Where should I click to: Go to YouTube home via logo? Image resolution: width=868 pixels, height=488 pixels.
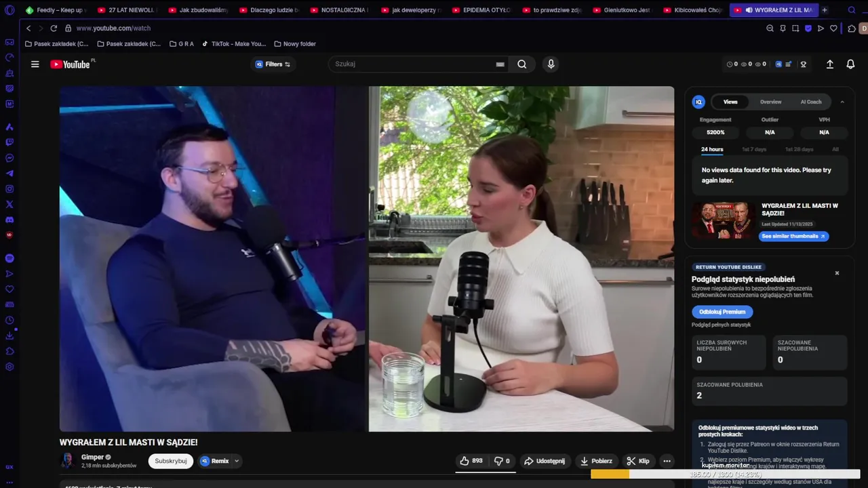click(70, 64)
